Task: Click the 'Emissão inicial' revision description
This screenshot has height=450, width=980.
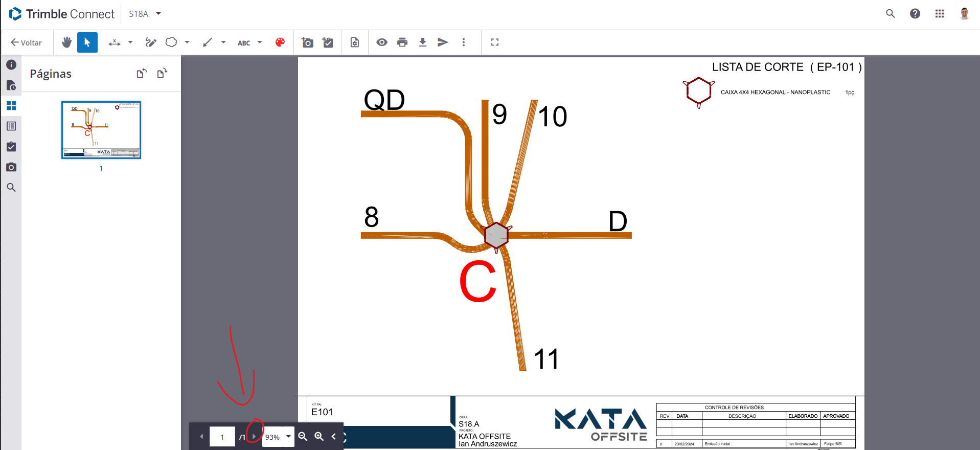Action: 717,444
